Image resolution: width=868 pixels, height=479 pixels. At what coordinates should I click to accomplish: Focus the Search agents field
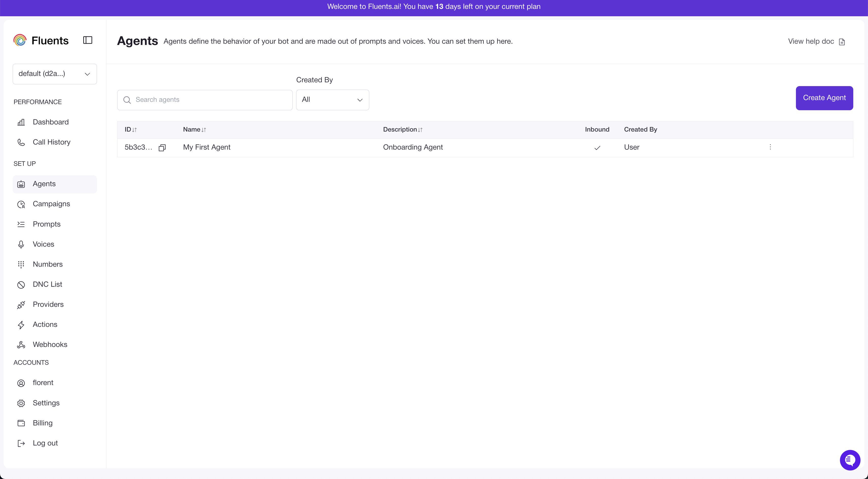tap(209, 100)
